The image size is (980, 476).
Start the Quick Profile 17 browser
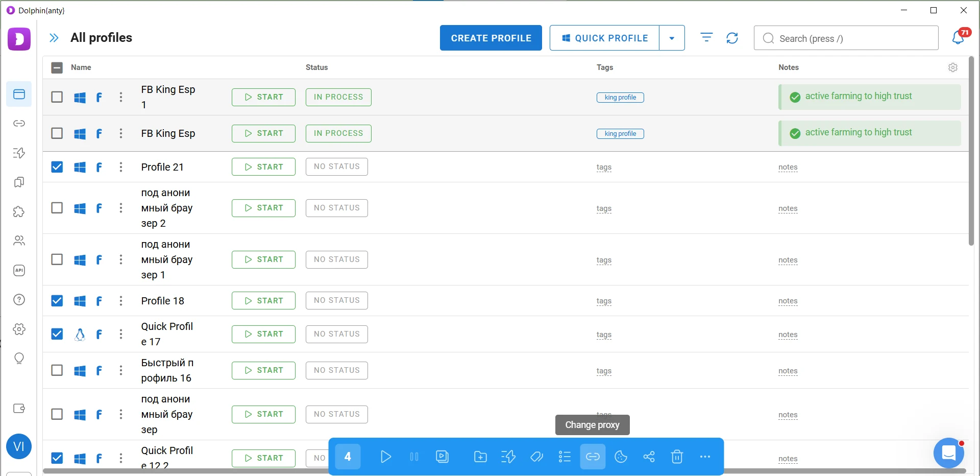pyautogui.click(x=263, y=334)
